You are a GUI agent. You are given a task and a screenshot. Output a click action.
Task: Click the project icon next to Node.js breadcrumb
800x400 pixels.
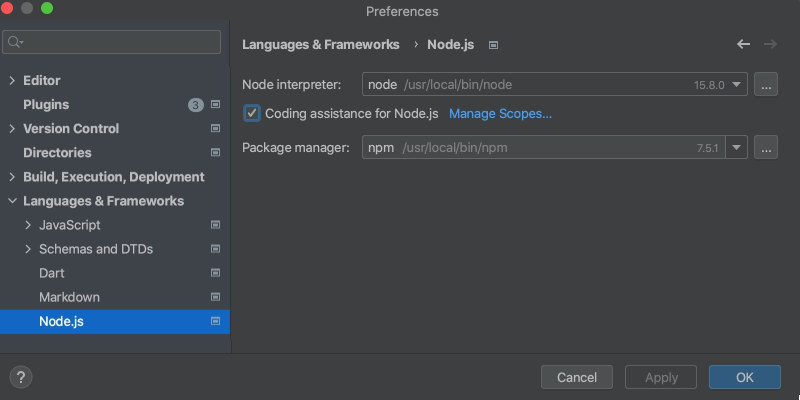[x=493, y=45]
